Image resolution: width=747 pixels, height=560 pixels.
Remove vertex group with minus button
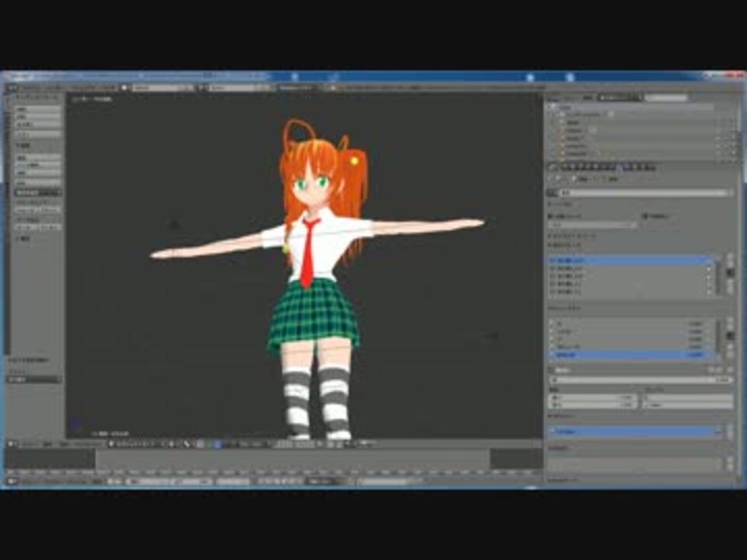[731, 264]
